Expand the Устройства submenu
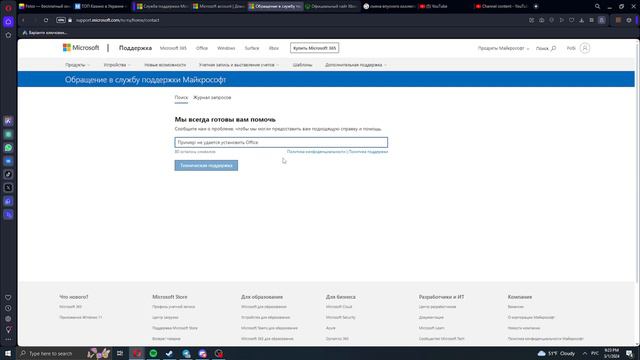The height and width of the screenshot is (360, 640). point(117,65)
